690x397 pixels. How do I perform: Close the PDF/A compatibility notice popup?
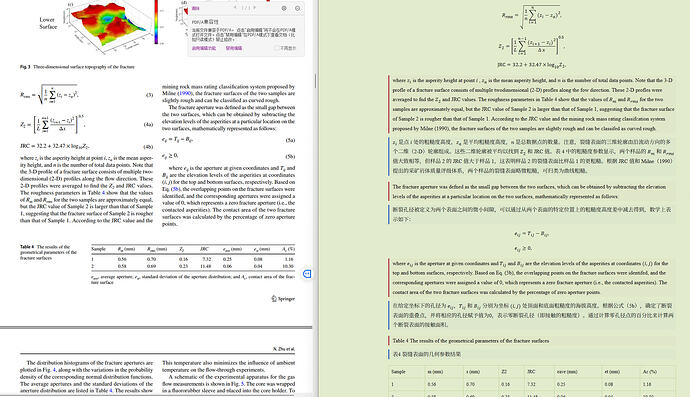[297, 8]
